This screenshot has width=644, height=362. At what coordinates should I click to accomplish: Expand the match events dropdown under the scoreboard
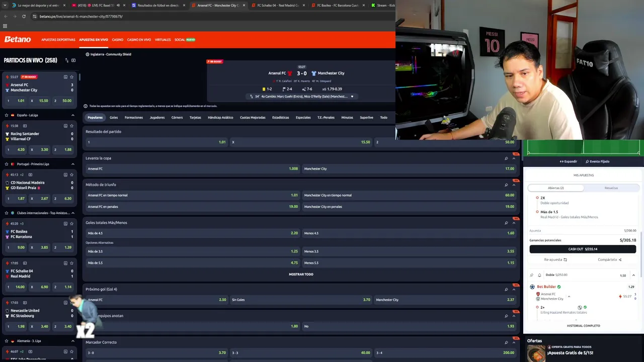pyautogui.click(x=352, y=97)
